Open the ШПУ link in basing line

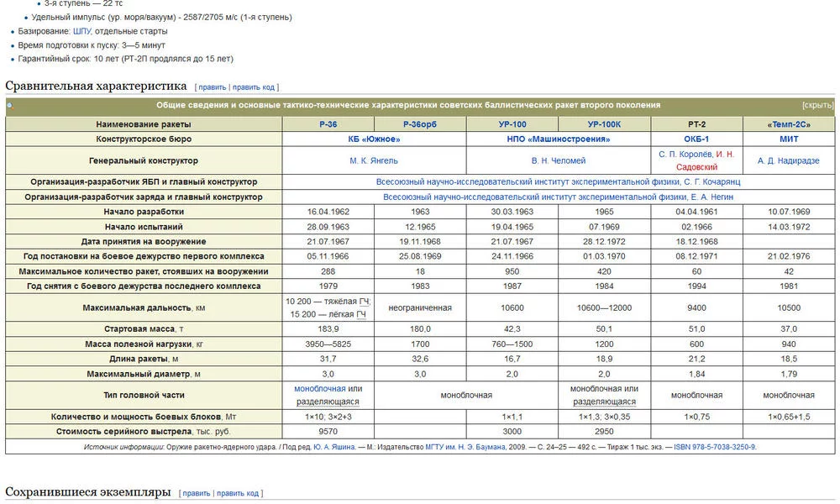[81, 31]
